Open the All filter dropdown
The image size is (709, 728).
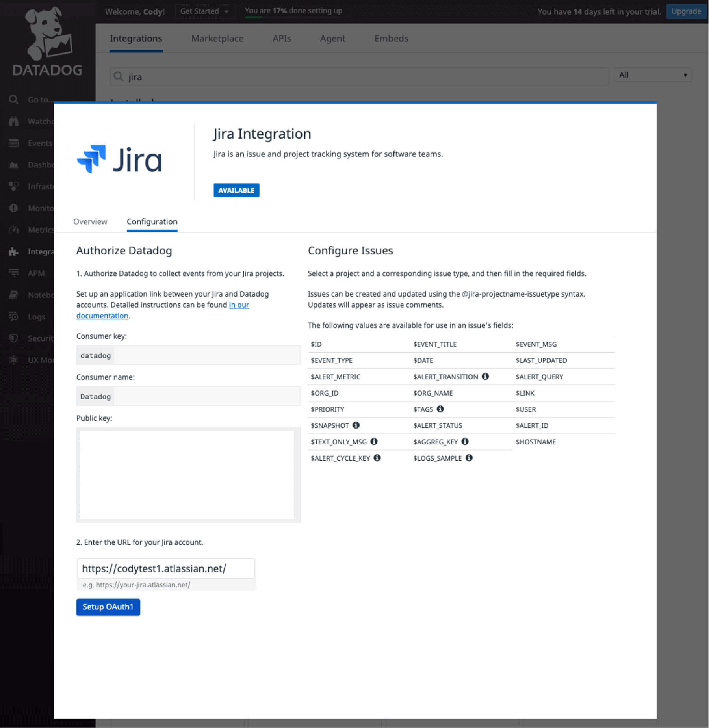click(652, 75)
